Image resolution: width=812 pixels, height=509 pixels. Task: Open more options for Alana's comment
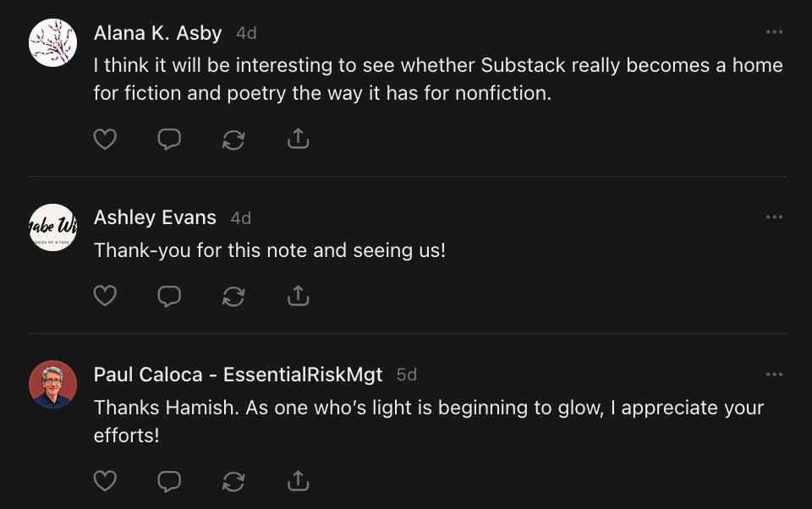click(x=774, y=32)
